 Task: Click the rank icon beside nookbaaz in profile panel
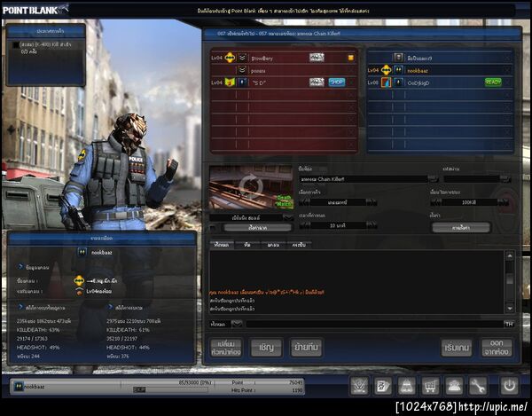click(82, 252)
